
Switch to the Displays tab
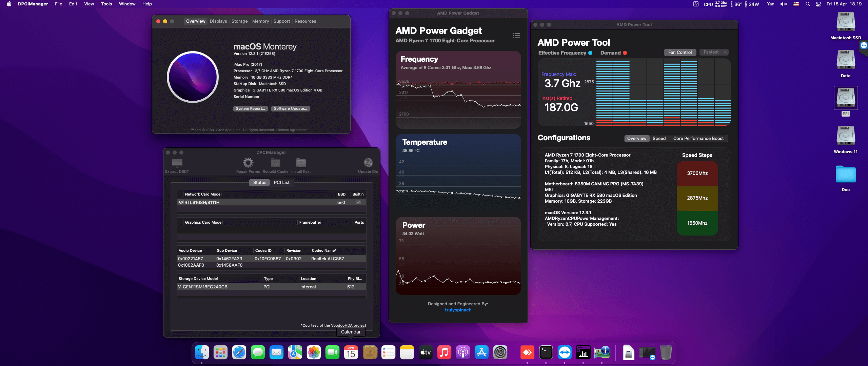[x=218, y=21]
